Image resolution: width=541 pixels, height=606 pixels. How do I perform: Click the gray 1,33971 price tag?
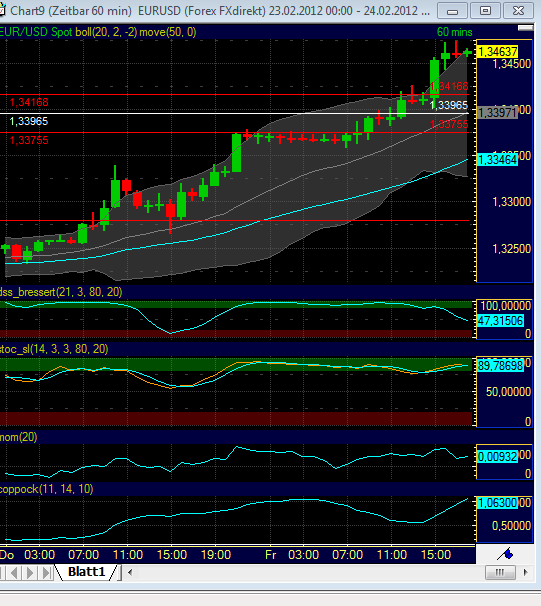click(497, 112)
